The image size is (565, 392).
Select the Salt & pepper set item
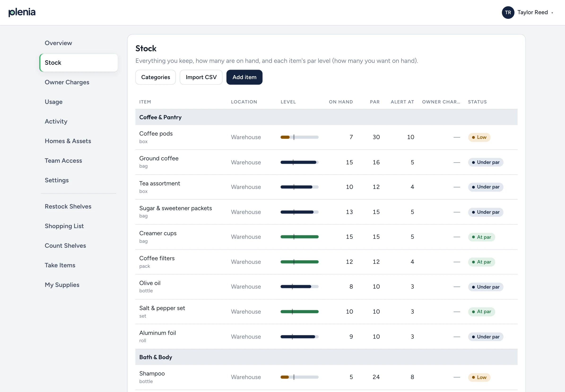pos(162,308)
